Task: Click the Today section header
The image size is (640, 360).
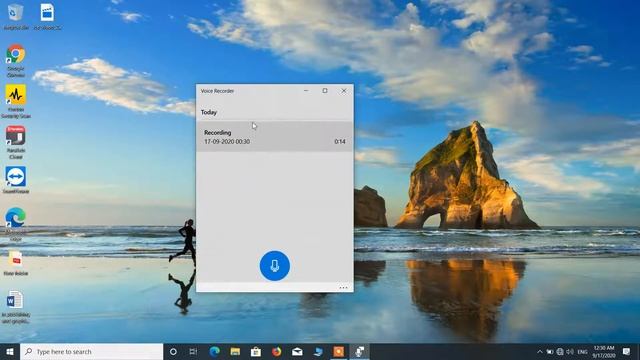Action: (x=209, y=112)
